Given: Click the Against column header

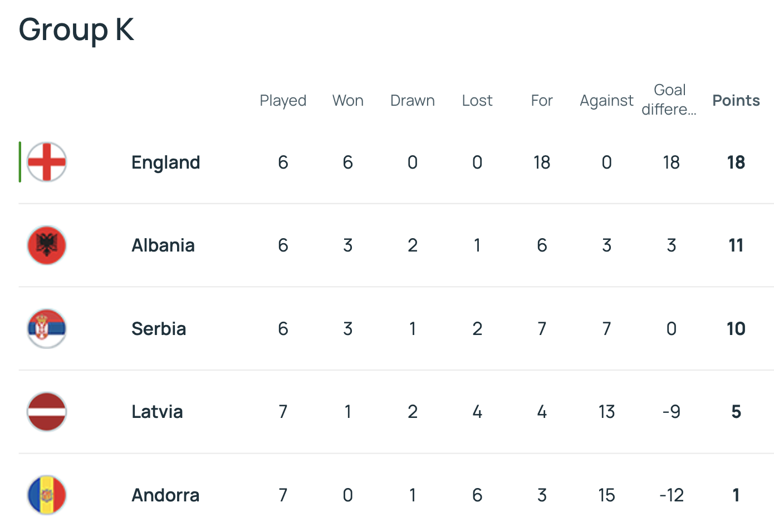Looking at the screenshot, I should click(606, 100).
